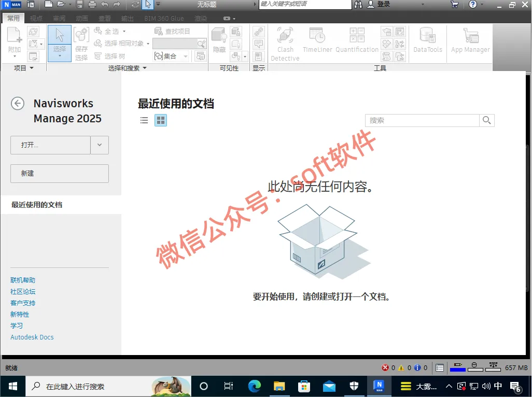Open the sheet browser icon in status bar
Image resolution: width=532 pixels, height=397 pixels.
point(440,368)
